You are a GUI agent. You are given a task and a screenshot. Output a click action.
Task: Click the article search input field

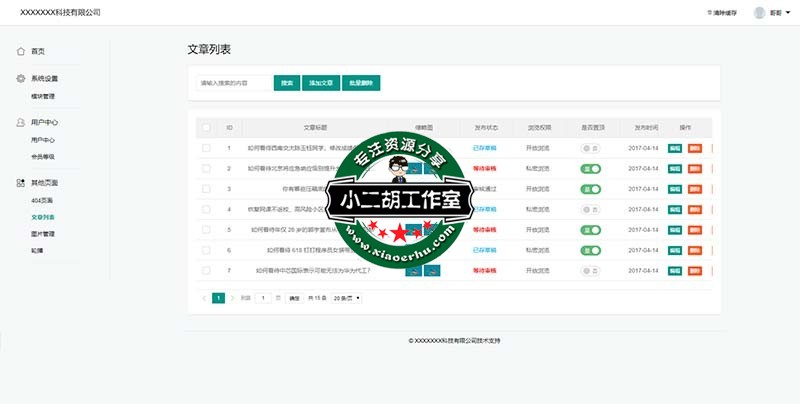233,83
